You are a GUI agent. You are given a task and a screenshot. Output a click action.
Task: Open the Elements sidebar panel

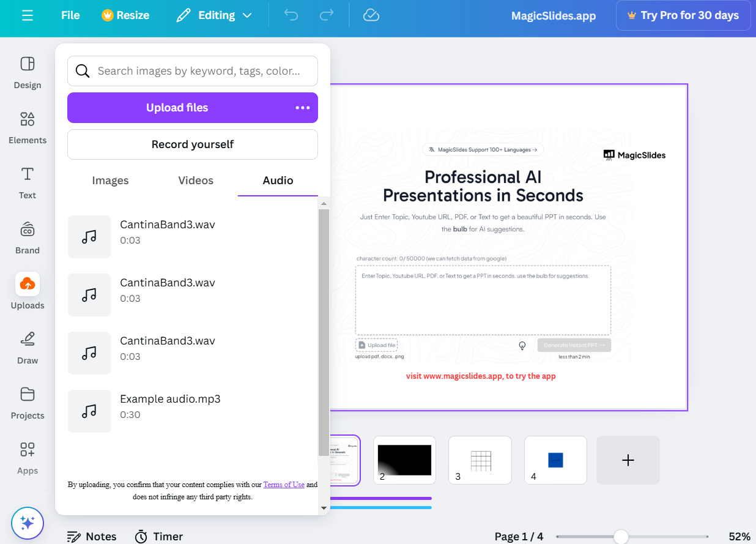pos(28,128)
